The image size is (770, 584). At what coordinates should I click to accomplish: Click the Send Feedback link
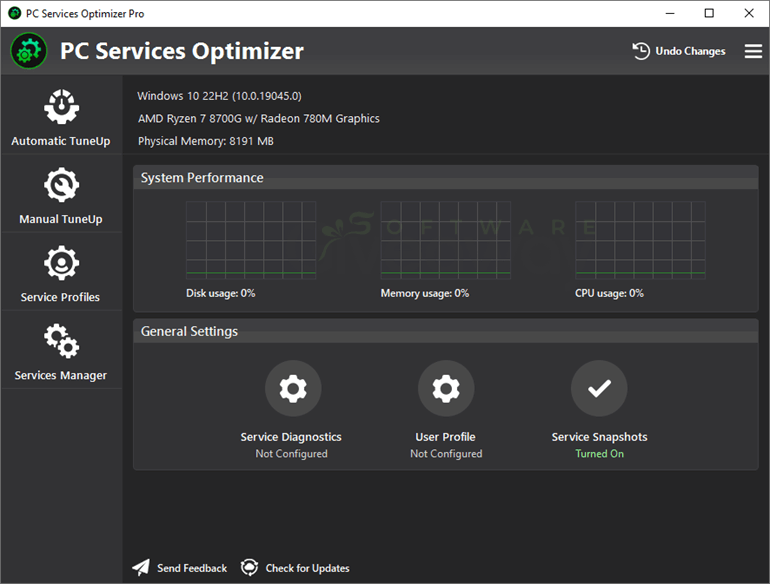tap(192, 568)
